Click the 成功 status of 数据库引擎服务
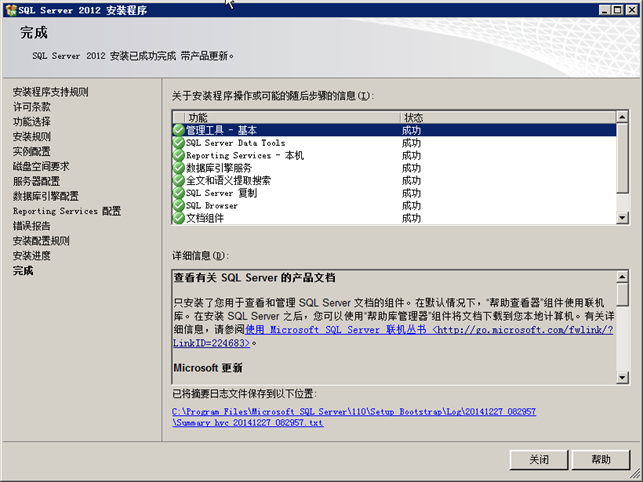The width and height of the screenshot is (643, 482). [411, 168]
